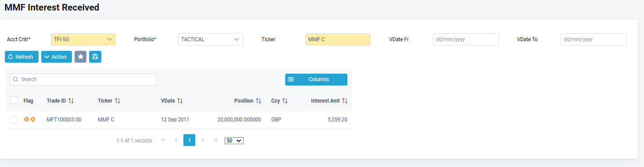Expand the Portfolio TACTICAL dropdown

point(211,39)
